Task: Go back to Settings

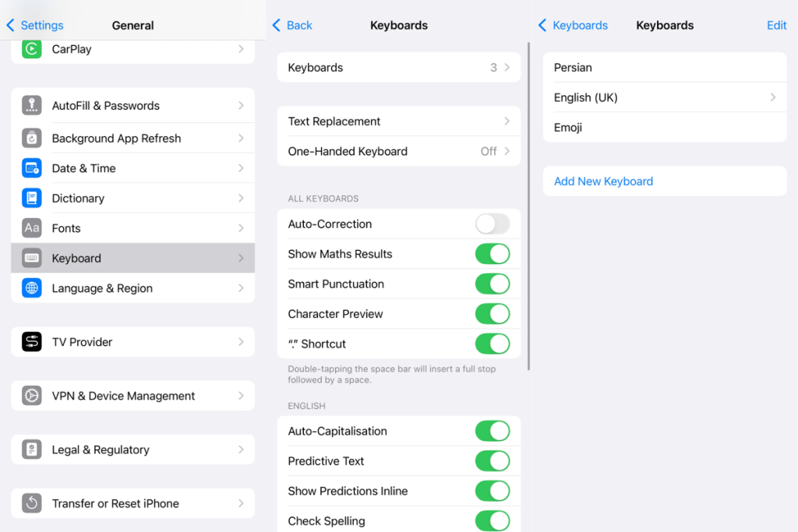Action: point(35,26)
